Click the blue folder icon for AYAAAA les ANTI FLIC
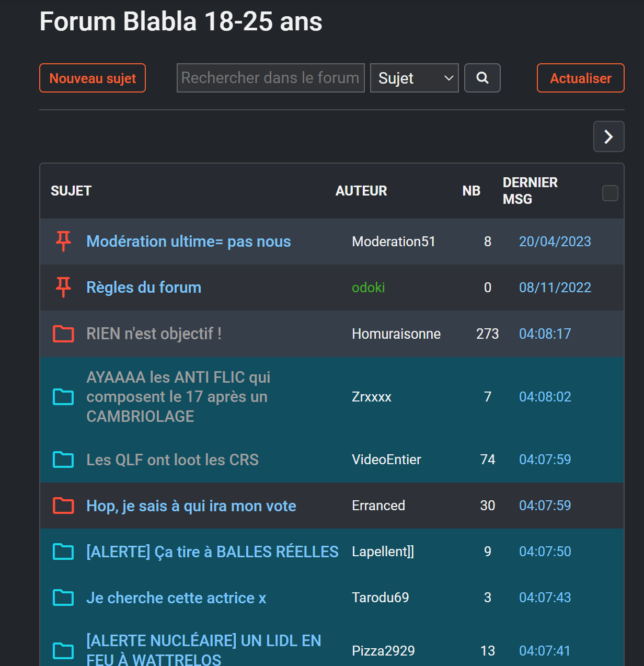The width and height of the screenshot is (644, 666). tap(63, 397)
